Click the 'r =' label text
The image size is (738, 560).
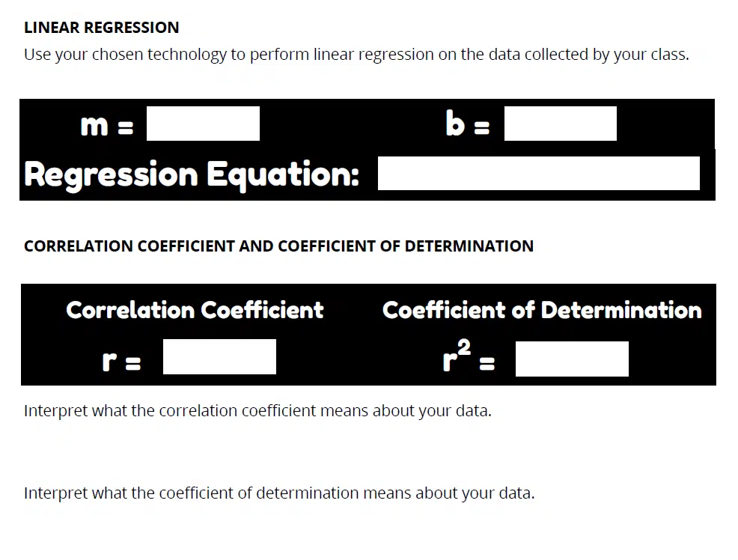[121, 360]
